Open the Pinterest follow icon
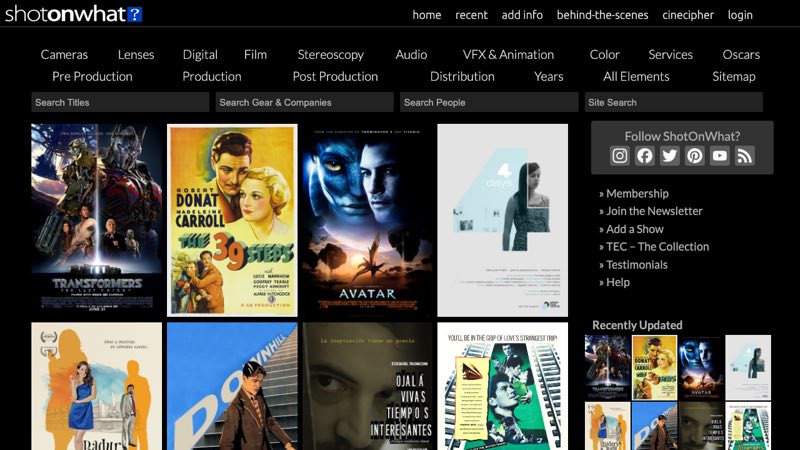The height and width of the screenshot is (450, 800). point(694,156)
